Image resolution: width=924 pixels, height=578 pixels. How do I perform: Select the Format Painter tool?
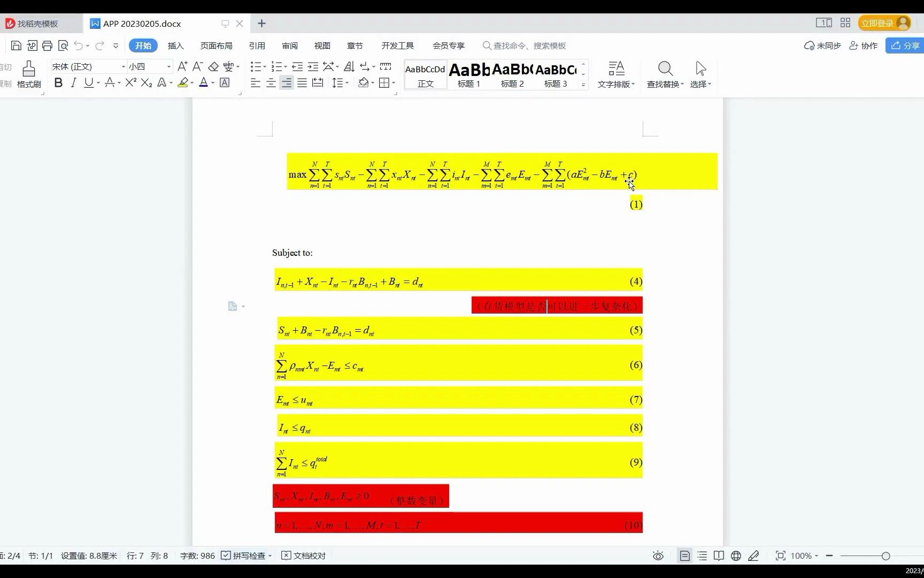29,74
